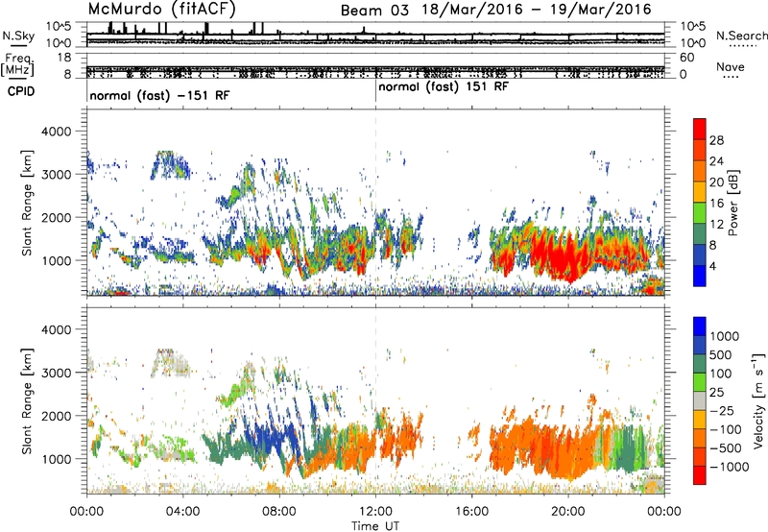Click the "500" label on velocity colorbar

coord(720,355)
